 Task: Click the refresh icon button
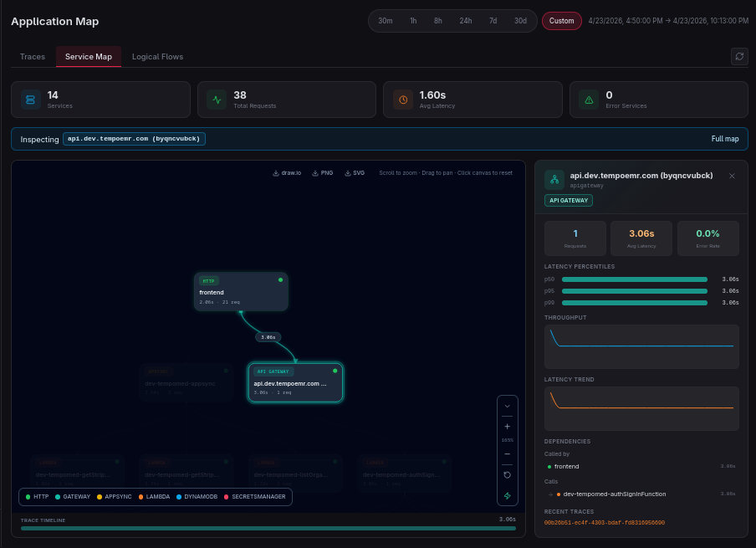click(739, 56)
